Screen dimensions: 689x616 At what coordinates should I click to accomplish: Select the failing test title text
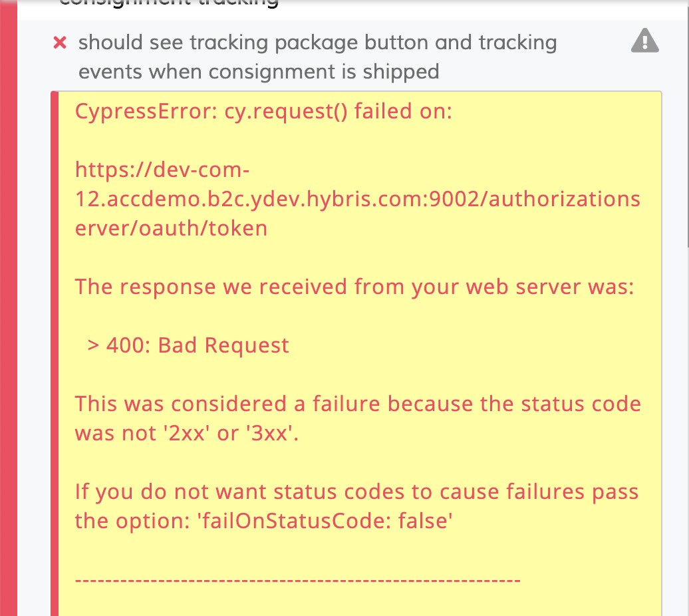point(318,57)
